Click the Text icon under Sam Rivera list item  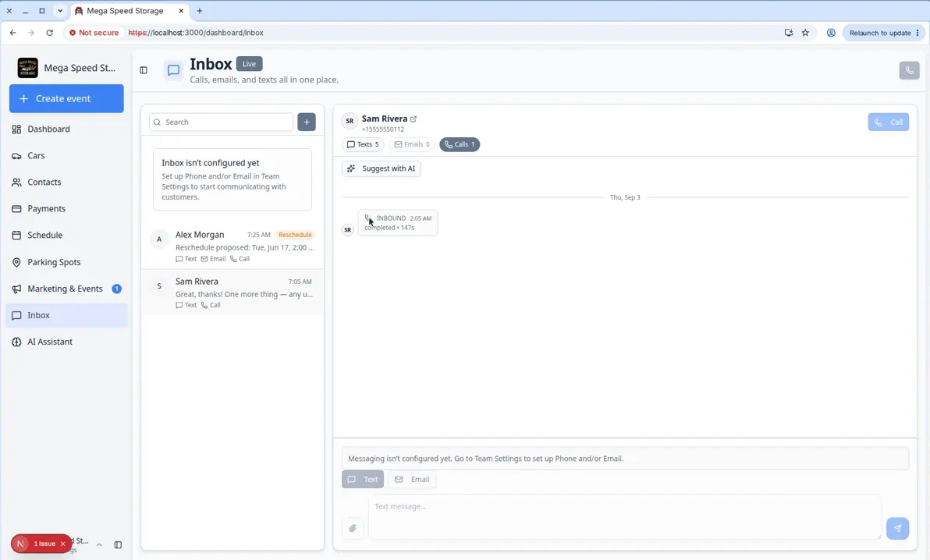(186, 305)
